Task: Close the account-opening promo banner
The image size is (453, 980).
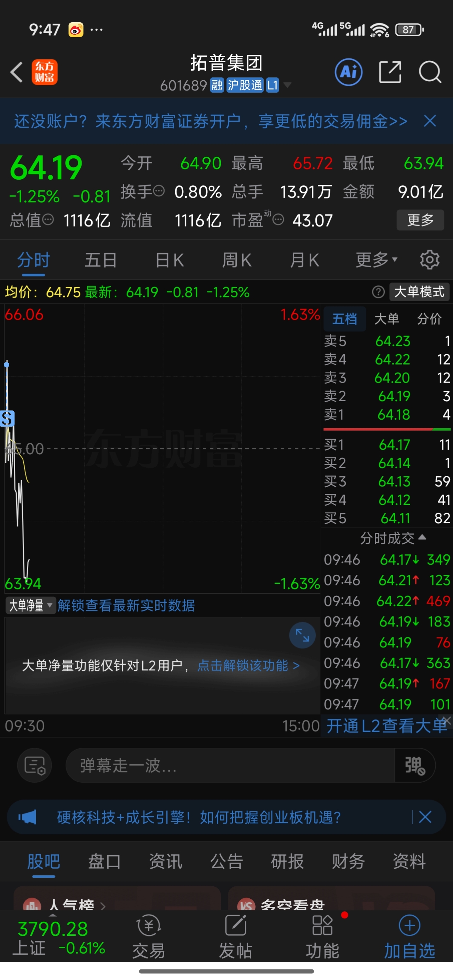Action: tap(430, 121)
